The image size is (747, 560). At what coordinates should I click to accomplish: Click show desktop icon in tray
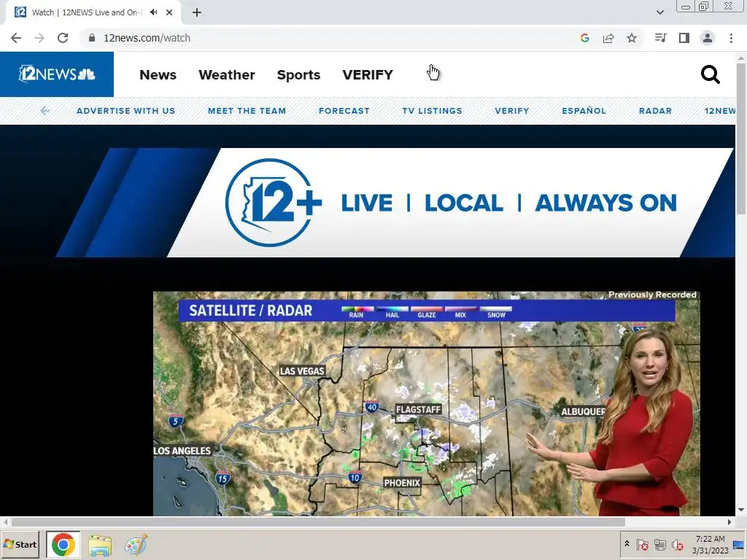click(x=738, y=545)
